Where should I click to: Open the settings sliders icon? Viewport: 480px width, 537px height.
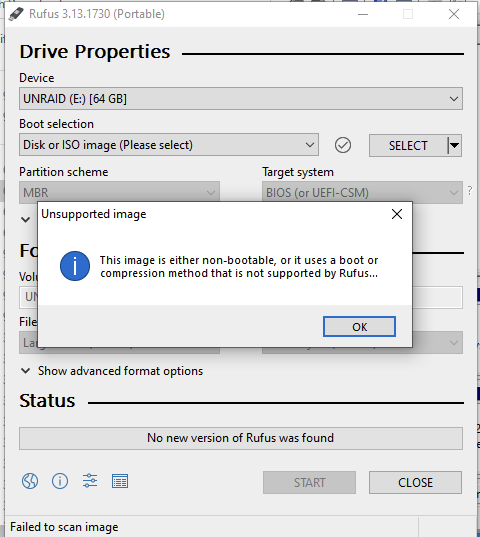coord(90,481)
